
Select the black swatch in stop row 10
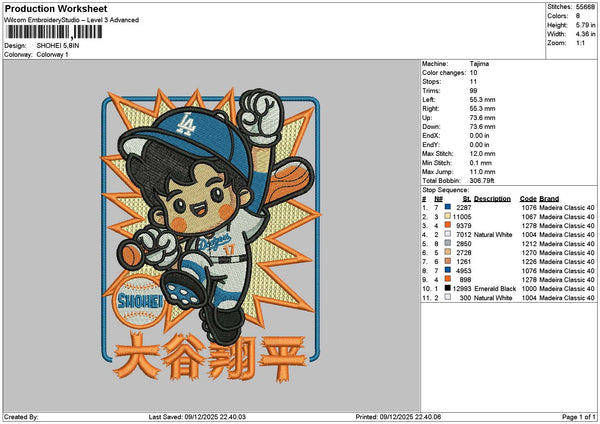pos(447,288)
